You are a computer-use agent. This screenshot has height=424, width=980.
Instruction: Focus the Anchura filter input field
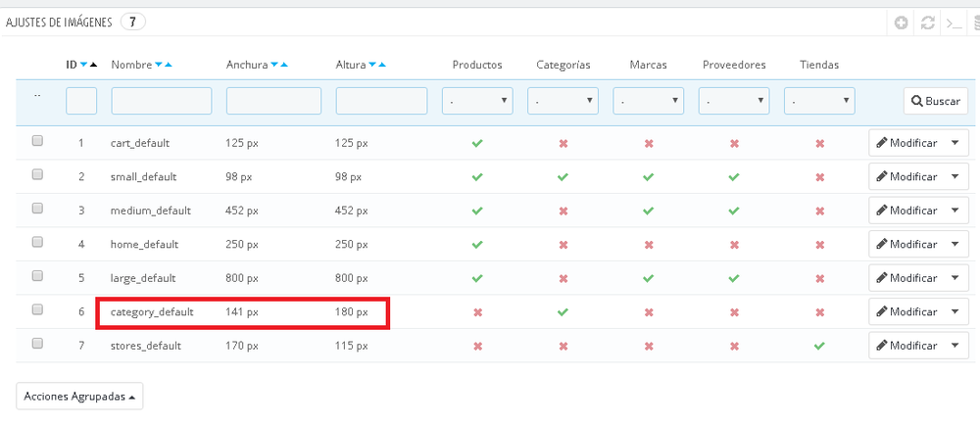coord(273,101)
